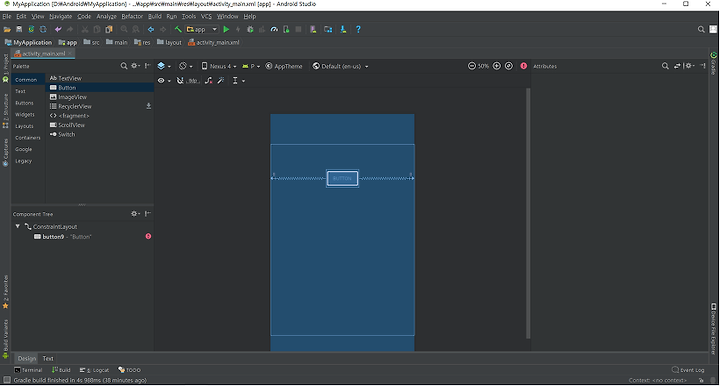Zoom in the design surface
This screenshot has width=720, height=386.
tap(496, 66)
